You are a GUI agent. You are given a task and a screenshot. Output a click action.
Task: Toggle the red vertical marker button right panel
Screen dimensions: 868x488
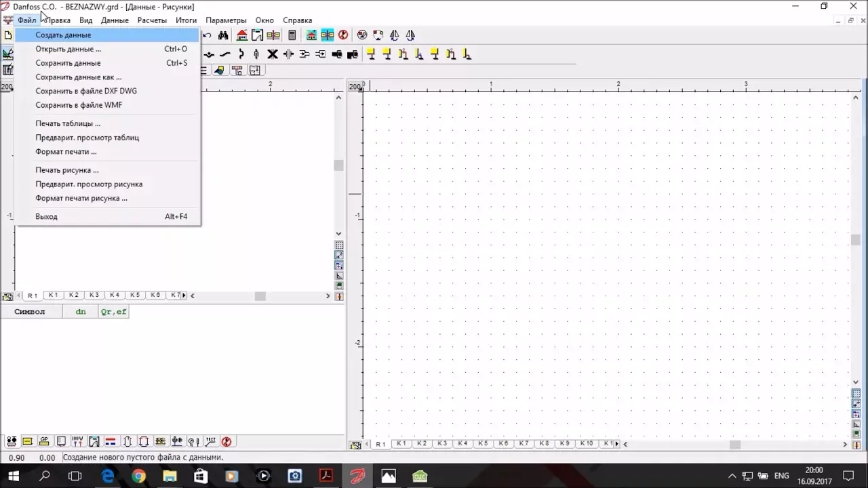tap(856, 445)
